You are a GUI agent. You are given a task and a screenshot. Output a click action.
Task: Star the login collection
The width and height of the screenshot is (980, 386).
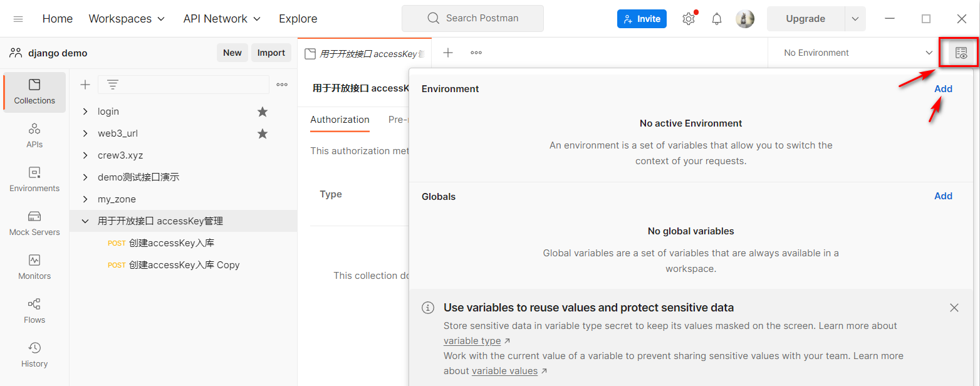[263, 112]
